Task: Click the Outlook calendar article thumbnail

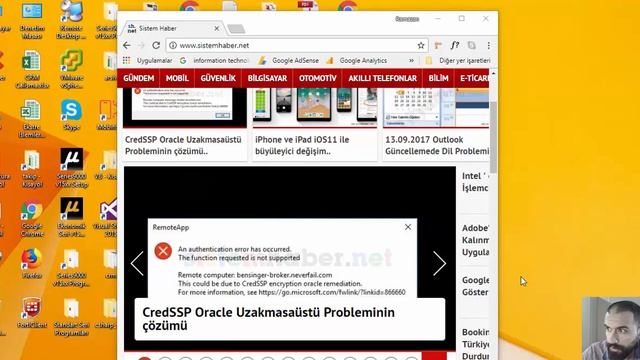Action: coord(436,107)
